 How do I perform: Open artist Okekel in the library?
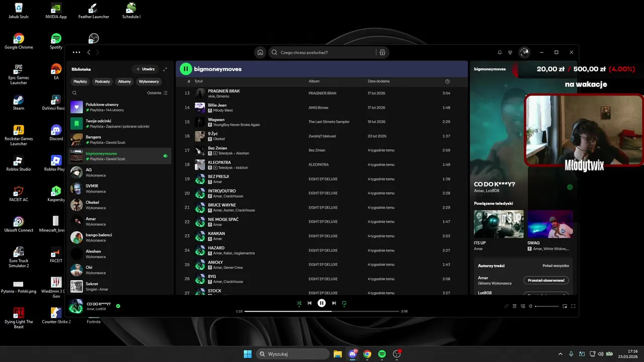tap(120, 205)
